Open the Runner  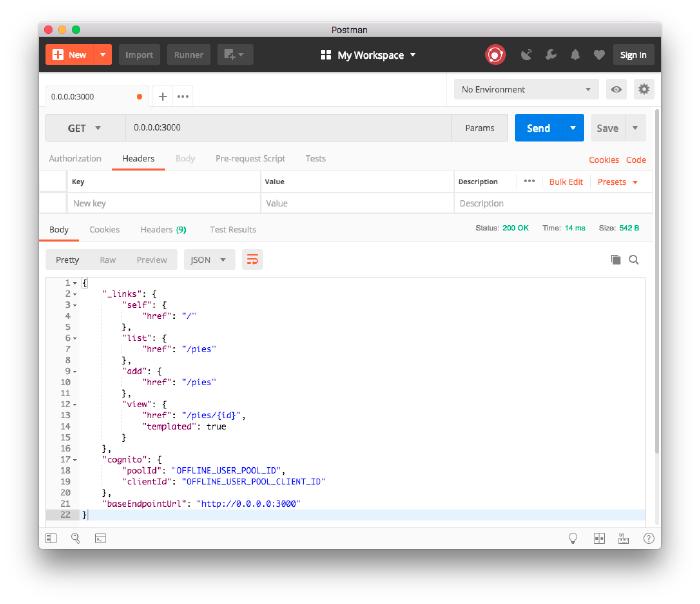point(188,55)
